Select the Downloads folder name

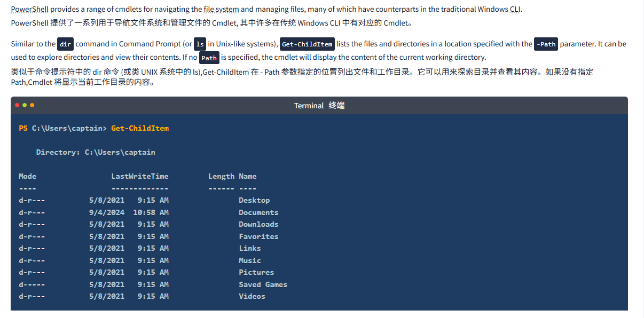[x=258, y=224]
